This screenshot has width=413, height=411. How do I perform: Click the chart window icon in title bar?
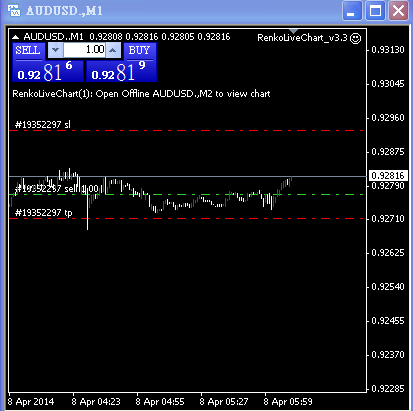coord(14,11)
